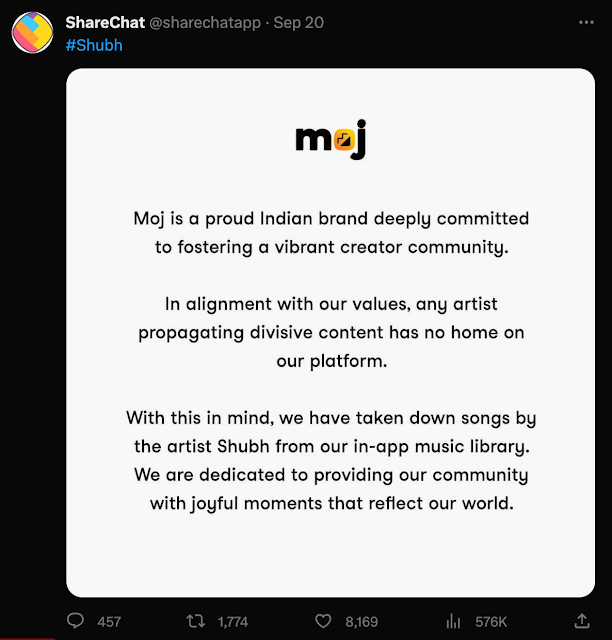Screen dimensions: 612x640
Task: Click the ShareChat display name
Action: tap(105, 22)
